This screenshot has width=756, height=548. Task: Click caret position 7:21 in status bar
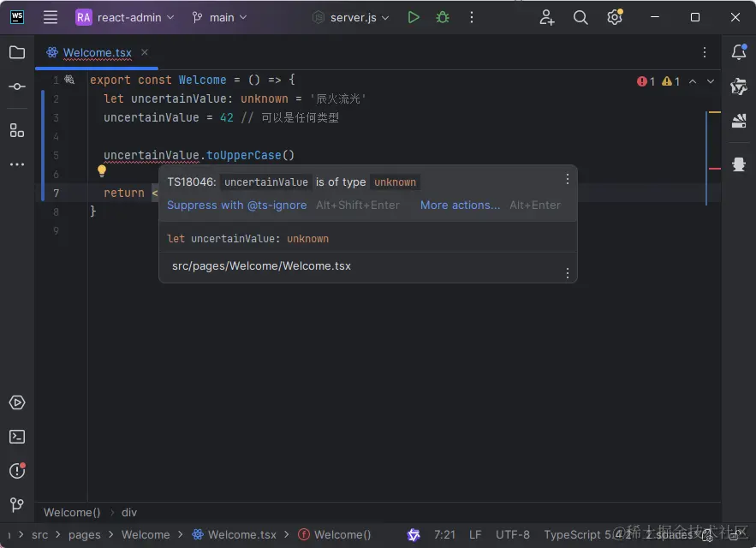444,534
